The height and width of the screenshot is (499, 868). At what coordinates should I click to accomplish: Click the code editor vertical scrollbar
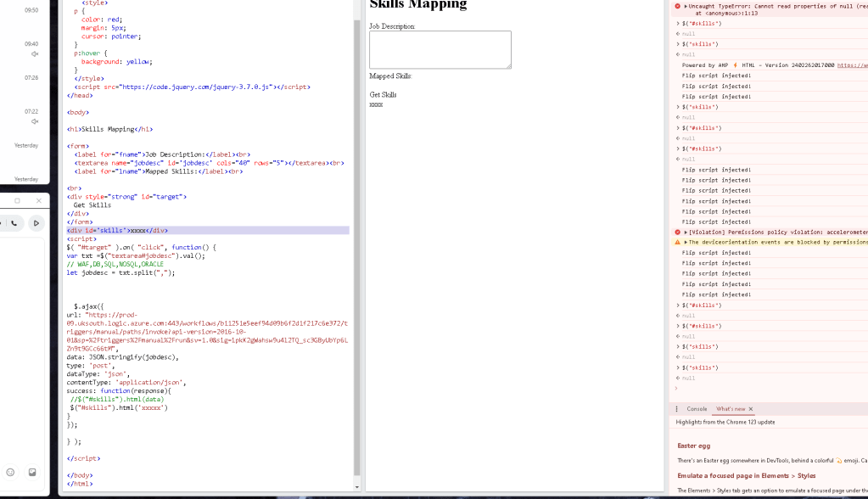click(357, 249)
